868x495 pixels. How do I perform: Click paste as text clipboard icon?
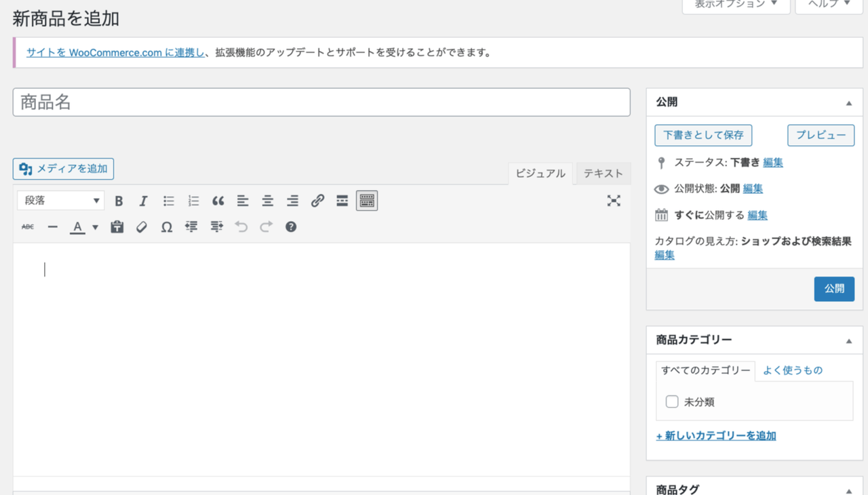click(117, 227)
